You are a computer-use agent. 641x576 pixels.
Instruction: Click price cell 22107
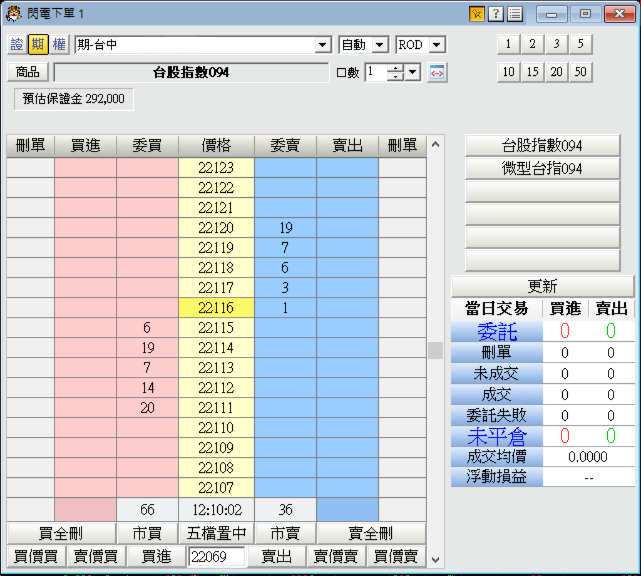tap(216, 488)
